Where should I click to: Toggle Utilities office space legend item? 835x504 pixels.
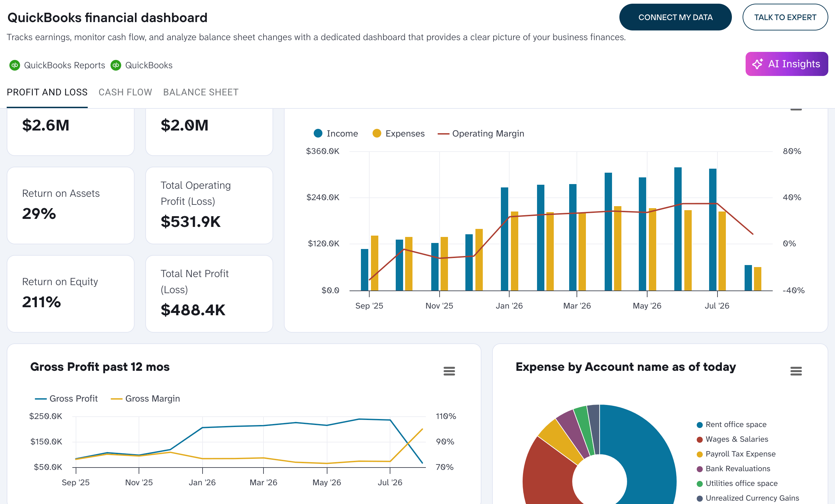point(737,483)
